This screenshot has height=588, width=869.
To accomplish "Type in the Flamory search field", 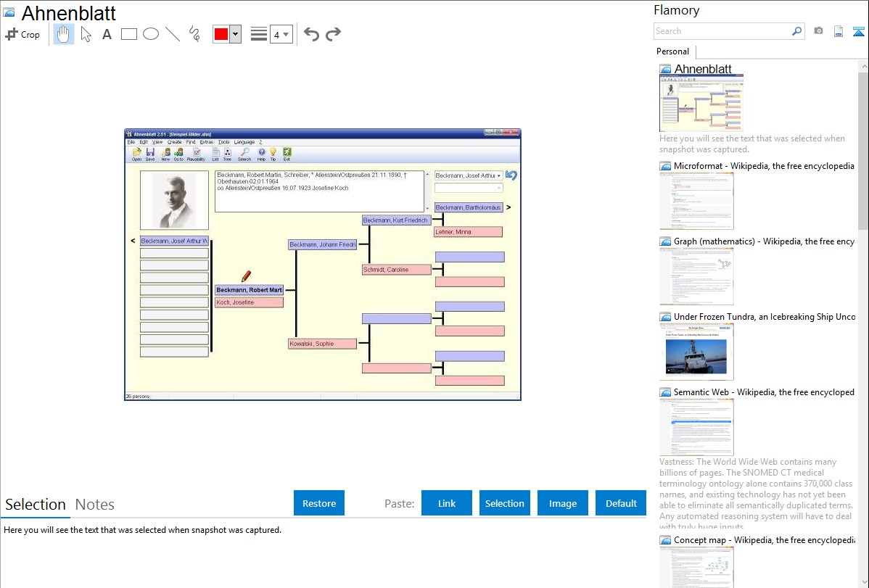I will pyautogui.click(x=722, y=31).
